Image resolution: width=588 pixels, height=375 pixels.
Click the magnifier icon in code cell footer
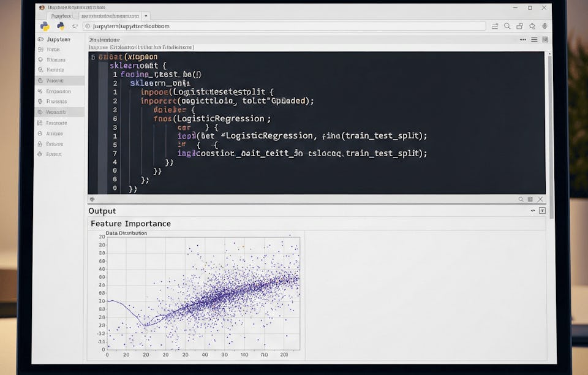(x=521, y=199)
